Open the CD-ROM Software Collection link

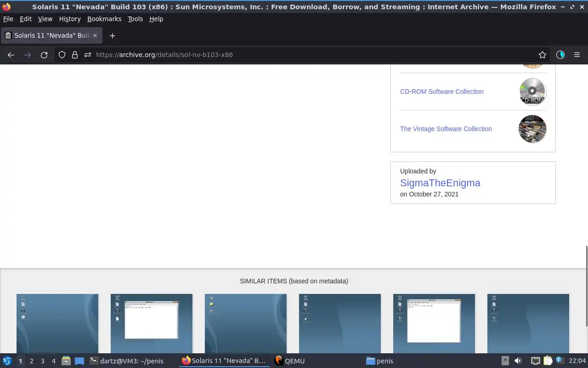click(x=442, y=92)
